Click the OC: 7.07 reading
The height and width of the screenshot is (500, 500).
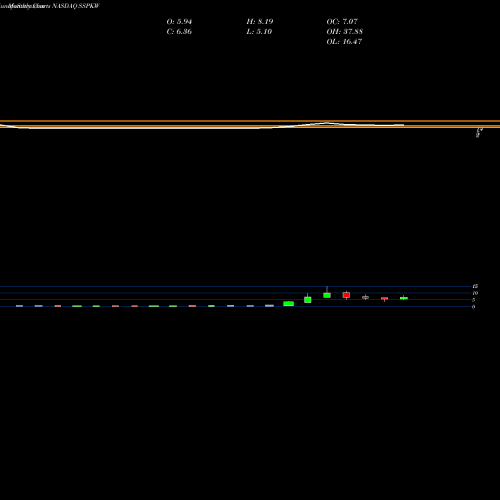342,22
